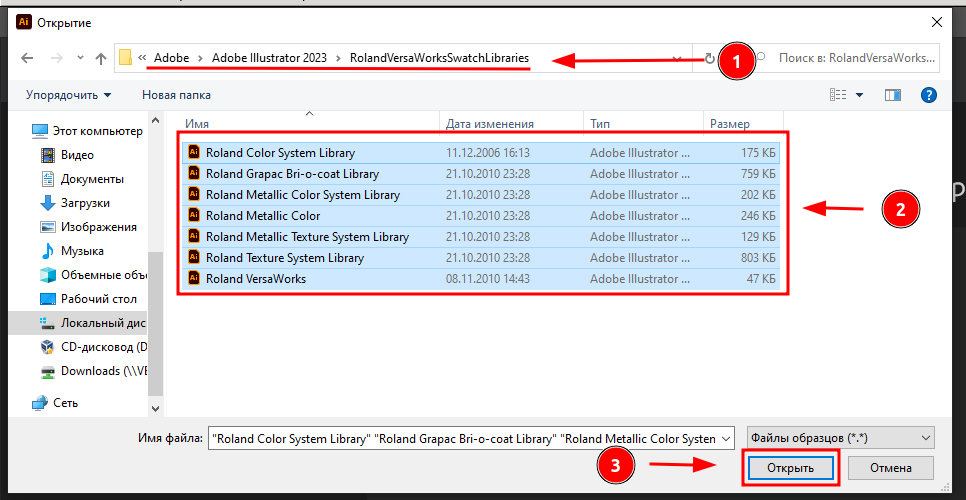The height and width of the screenshot is (500, 966).
Task: Open the Упорядочить menu
Action: pos(69,95)
